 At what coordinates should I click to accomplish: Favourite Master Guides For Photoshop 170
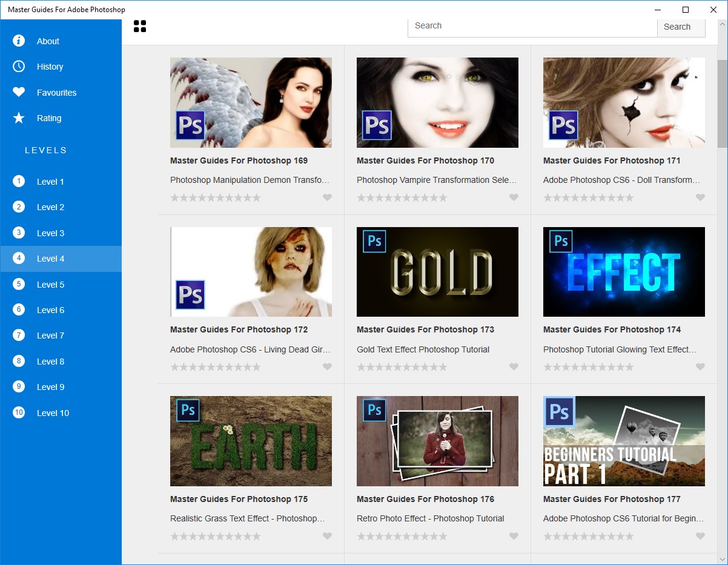(514, 197)
